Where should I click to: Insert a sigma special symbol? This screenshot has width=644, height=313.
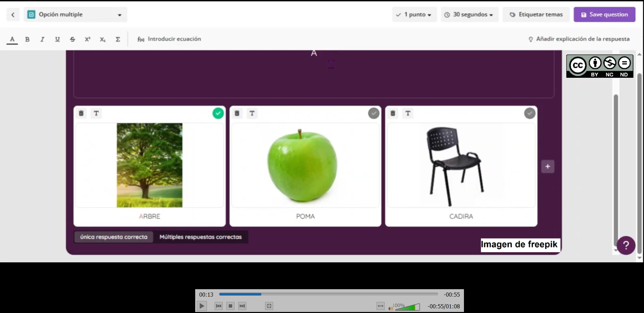click(118, 39)
